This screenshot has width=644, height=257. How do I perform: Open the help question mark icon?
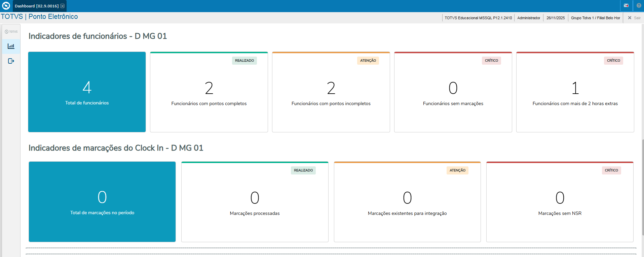click(639, 6)
